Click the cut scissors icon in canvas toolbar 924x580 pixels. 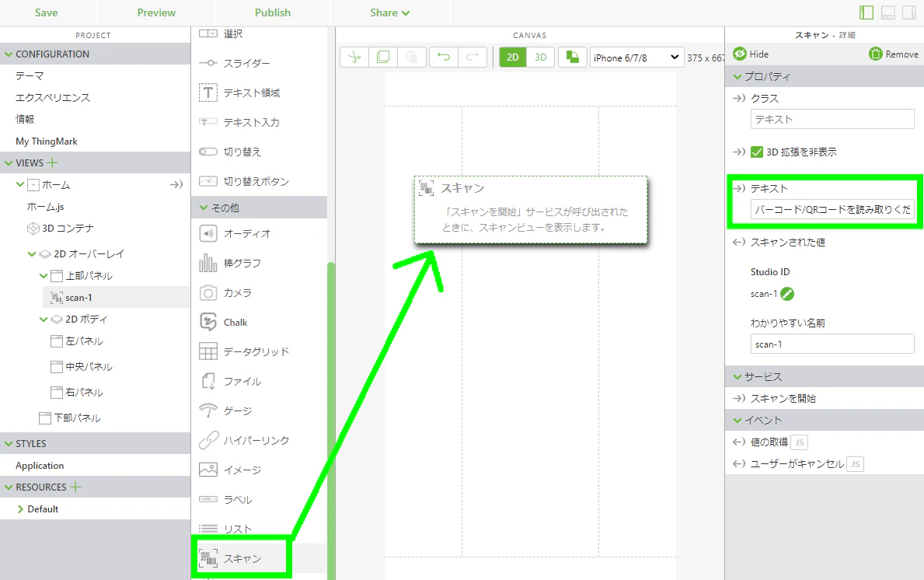[354, 58]
